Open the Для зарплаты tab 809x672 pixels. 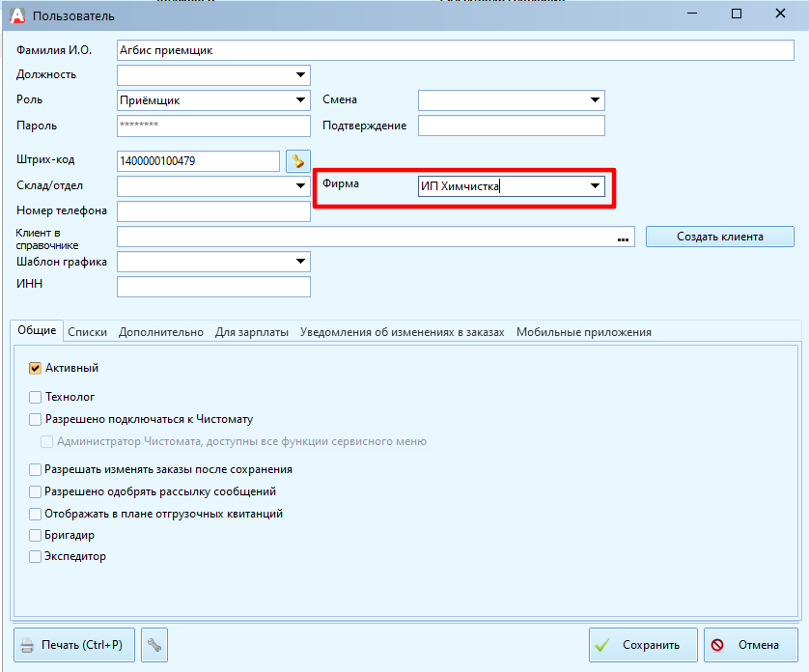click(x=252, y=332)
